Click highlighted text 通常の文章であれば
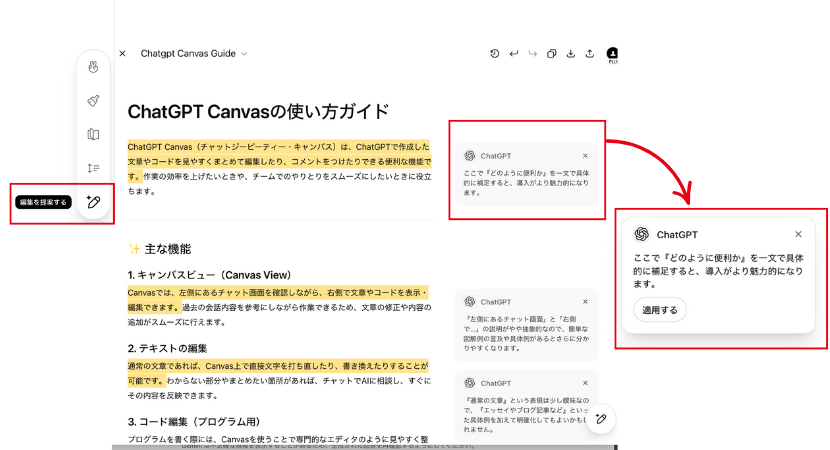The image size is (830, 450). coord(277,373)
